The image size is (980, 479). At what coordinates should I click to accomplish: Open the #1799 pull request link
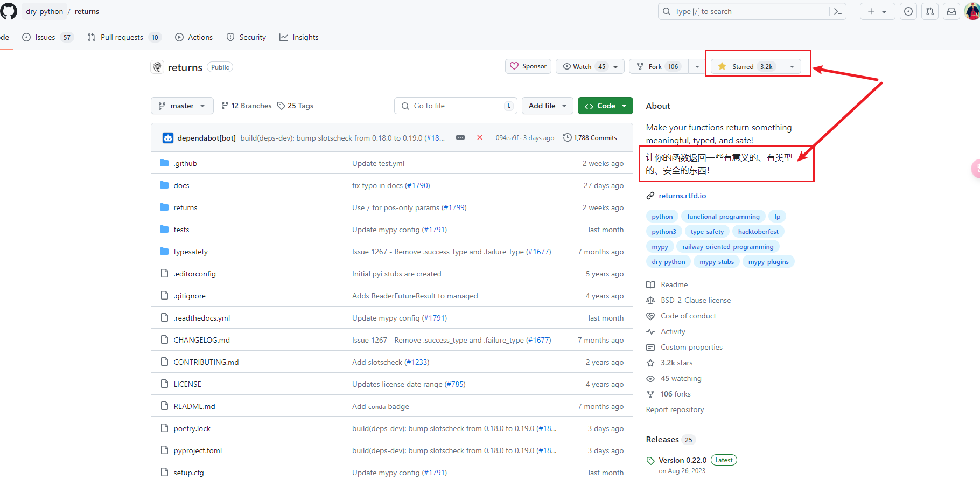(454, 207)
